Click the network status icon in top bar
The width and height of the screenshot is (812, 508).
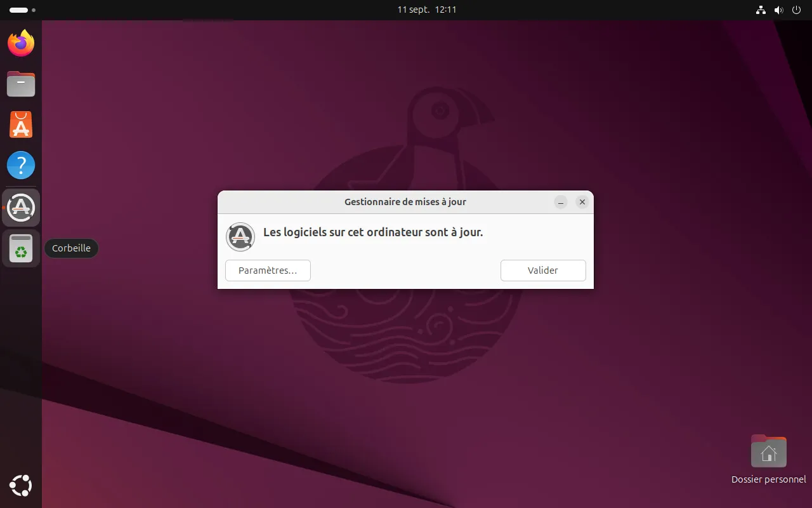(x=761, y=10)
